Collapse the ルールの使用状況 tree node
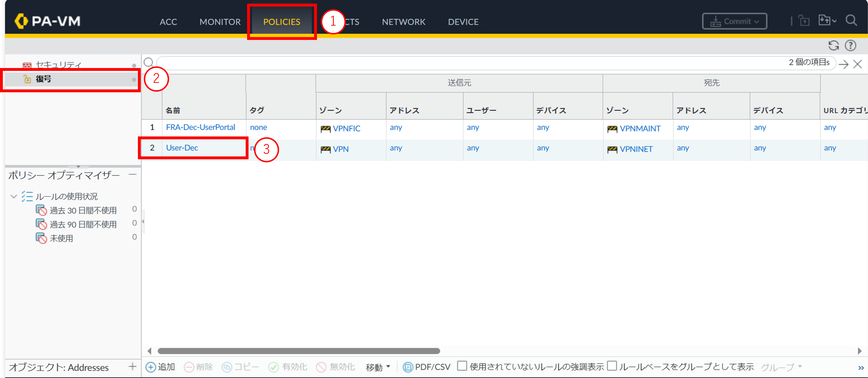Viewport: 868px width, 378px height. click(x=14, y=196)
